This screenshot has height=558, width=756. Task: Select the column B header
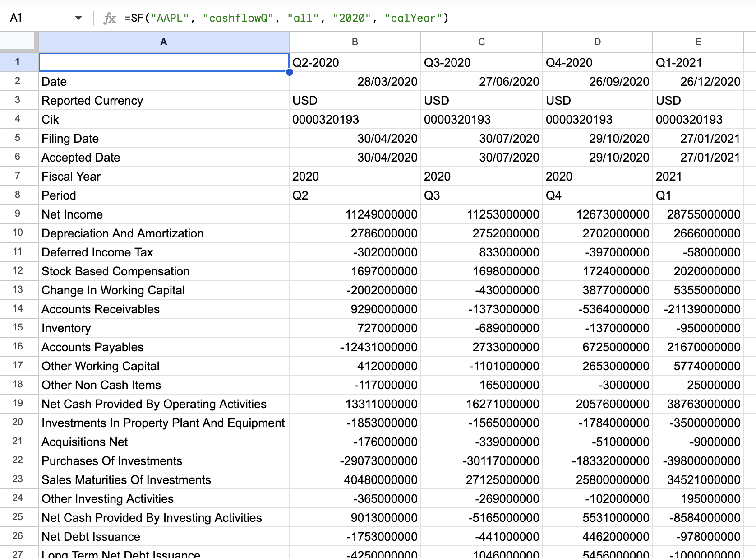[355, 42]
